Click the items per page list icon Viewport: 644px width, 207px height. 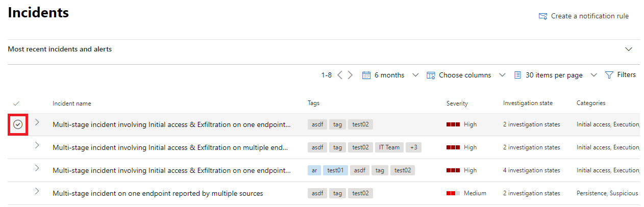pos(517,75)
